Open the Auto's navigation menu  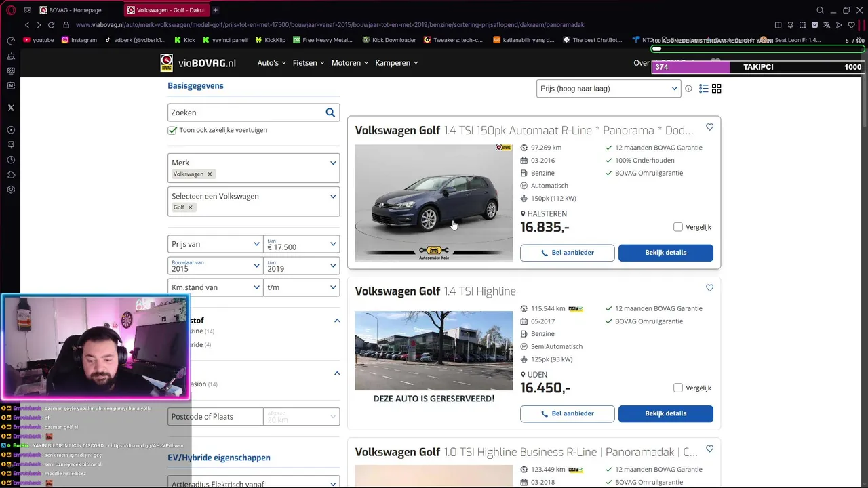click(x=271, y=63)
